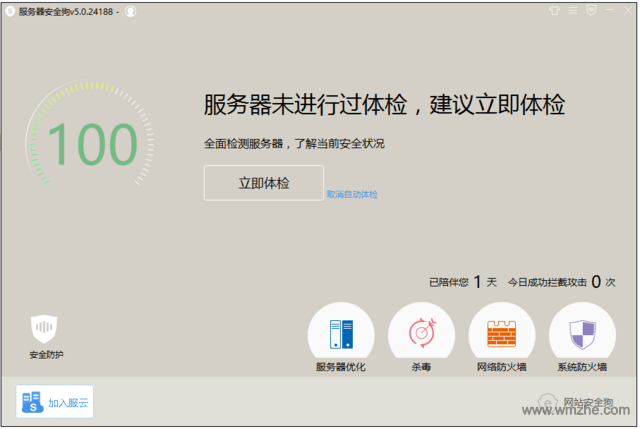Image resolution: width=640 pixels, height=429 pixels.
Task: Click the 安全狗 logo in title bar
Action: click(10, 11)
